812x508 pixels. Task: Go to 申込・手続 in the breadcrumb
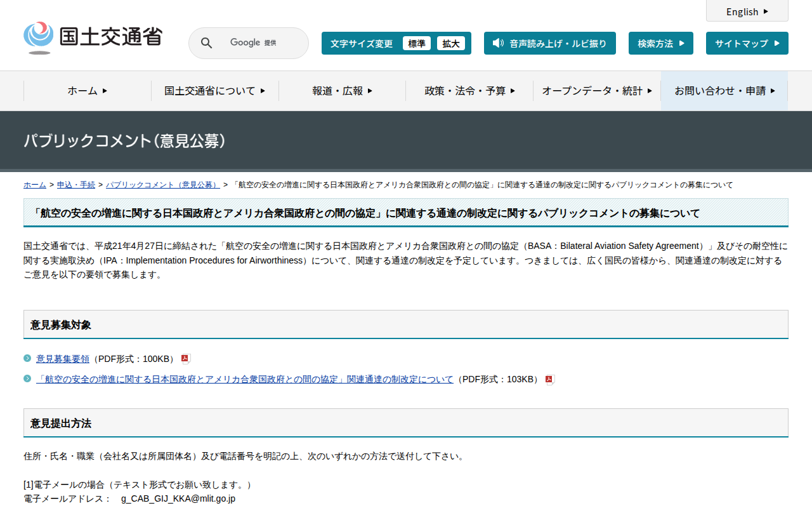pyautogui.click(x=76, y=185)
